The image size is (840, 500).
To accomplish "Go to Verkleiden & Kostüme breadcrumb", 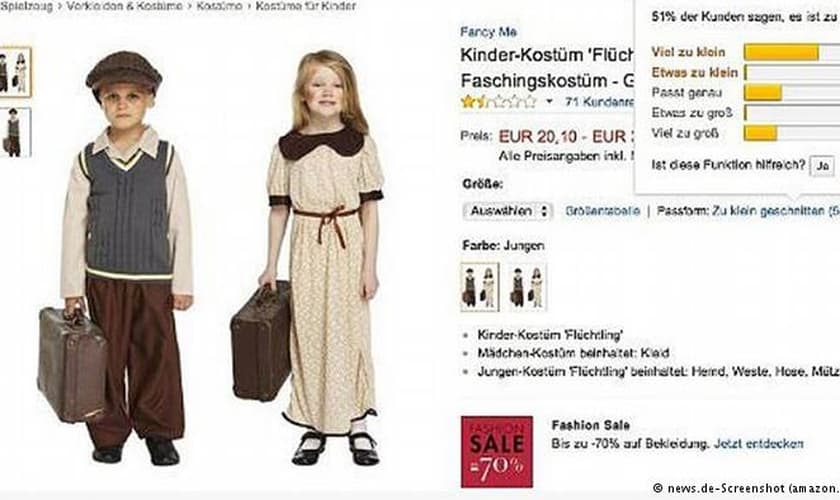I will click(x=124, y=6).
